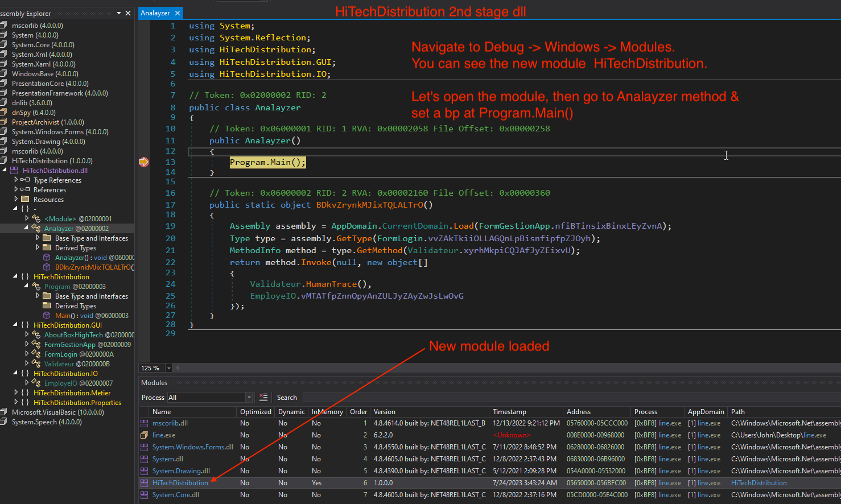Screen dimensions: 841x504
Task: Click the icon next to the Process dropdown
Action: [263, 397]
